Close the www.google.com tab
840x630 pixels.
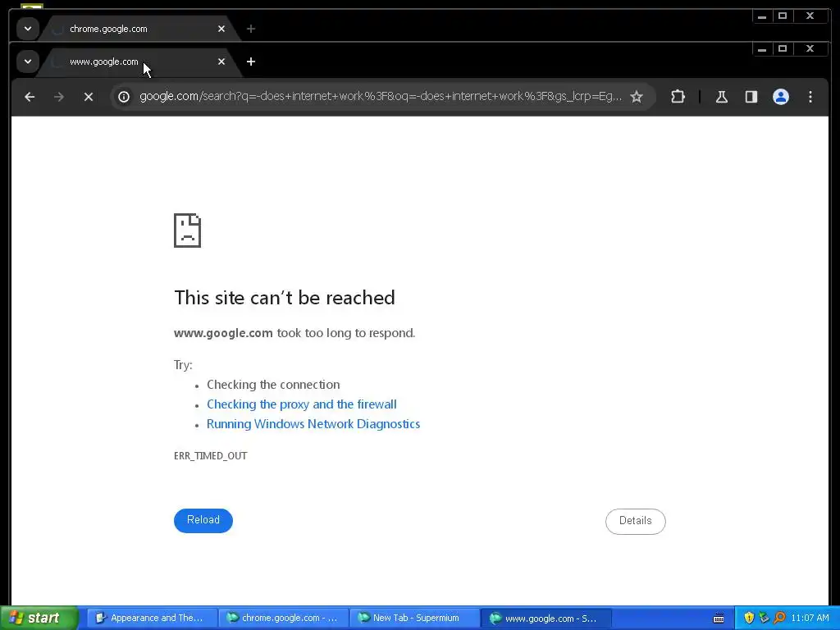click(221, 62)
